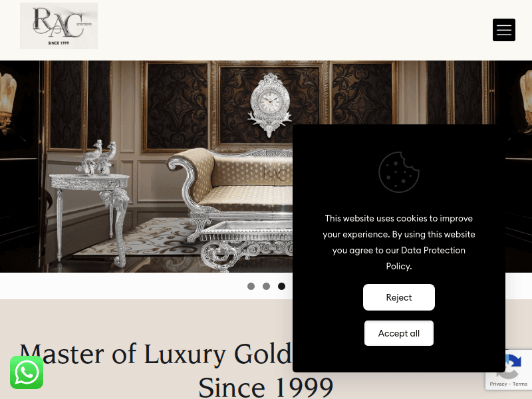Click the RAC Since 1999 logo

pos(59,26)
